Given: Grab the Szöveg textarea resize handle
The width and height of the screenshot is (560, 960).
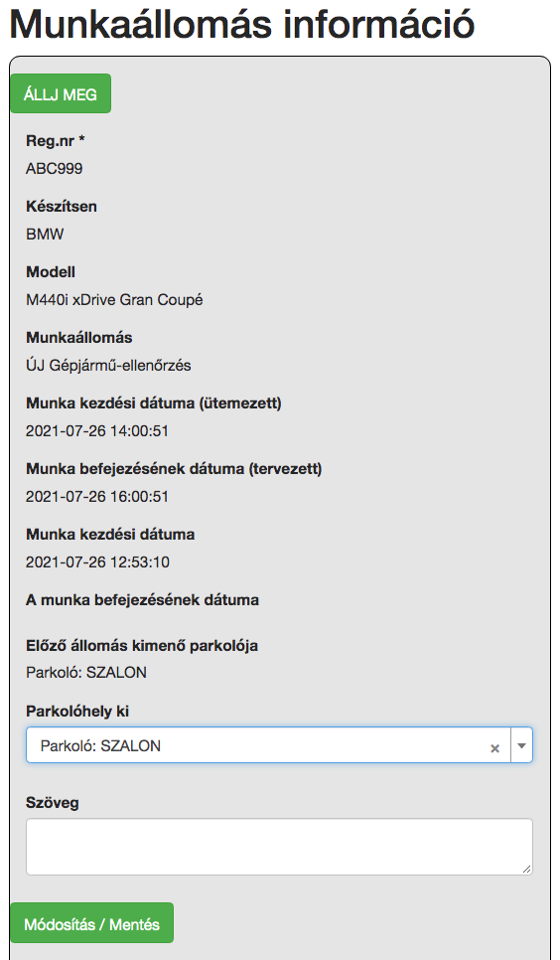Looking at the screenshot, I should 527,870.
